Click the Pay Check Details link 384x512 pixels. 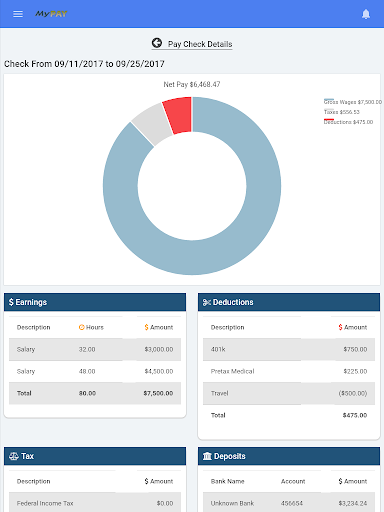pos(200,44)
